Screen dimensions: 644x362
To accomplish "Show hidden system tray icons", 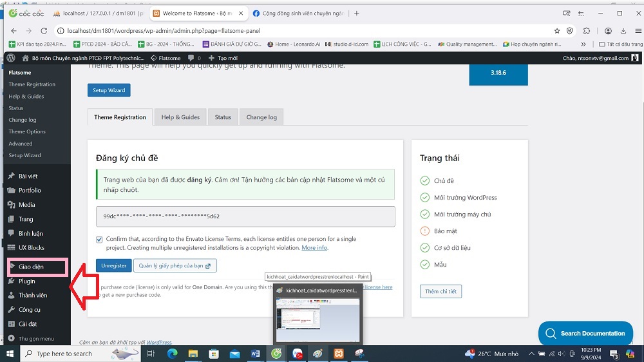I will pos(531,354).
